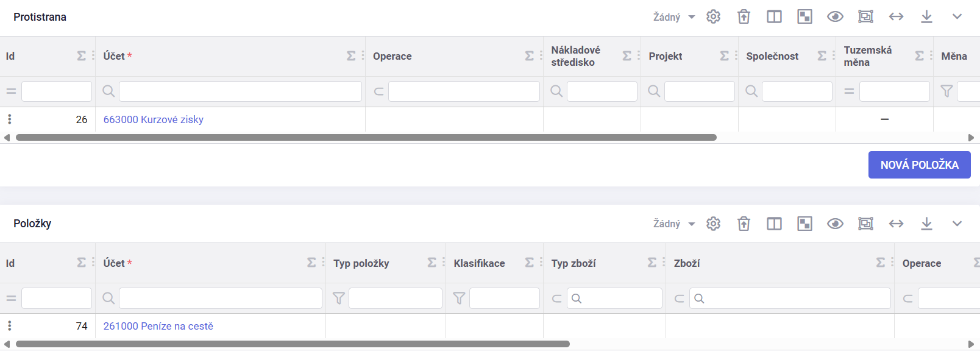The width and height of the screenshot is (980, 354).
Task: Collapse the Protistrana panel with chevron
Action: point(957,16)
